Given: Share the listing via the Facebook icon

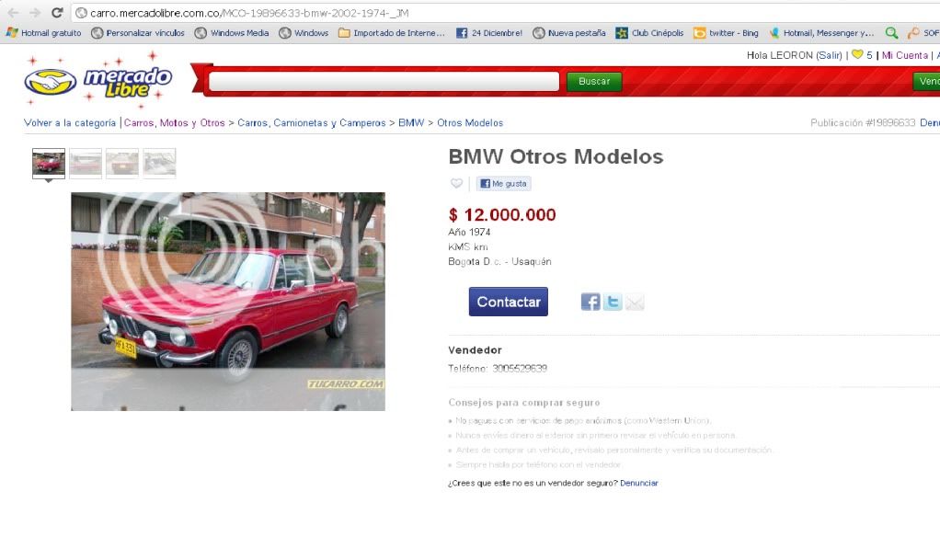Looking at the screenshot, I should pos(590,302).
